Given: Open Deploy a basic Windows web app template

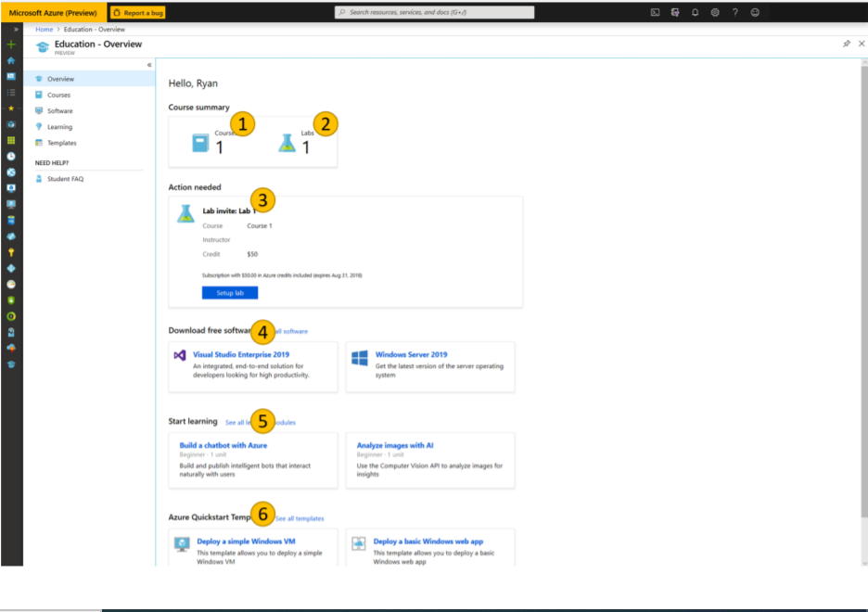Looking at the screenshot, I should pos(428,542).
